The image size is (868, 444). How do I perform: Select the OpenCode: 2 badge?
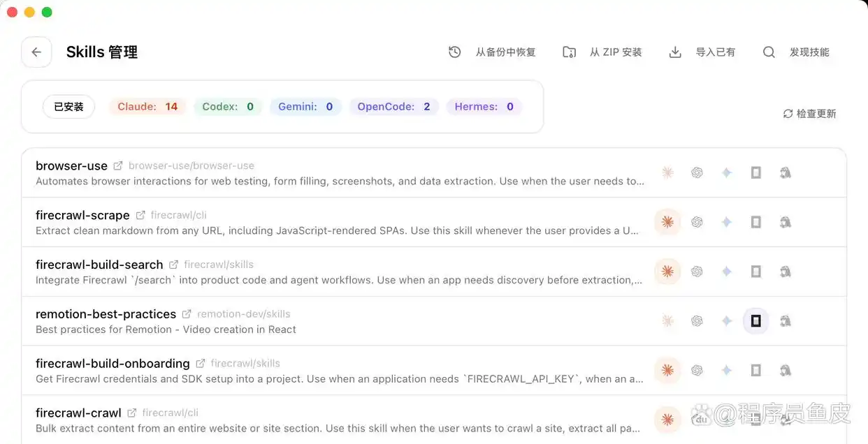(x=393, y=107)
